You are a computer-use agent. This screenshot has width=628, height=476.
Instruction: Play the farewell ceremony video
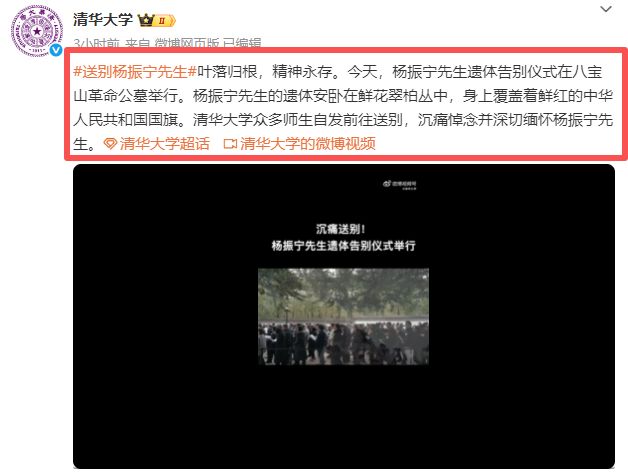click(x=344, y=316)
